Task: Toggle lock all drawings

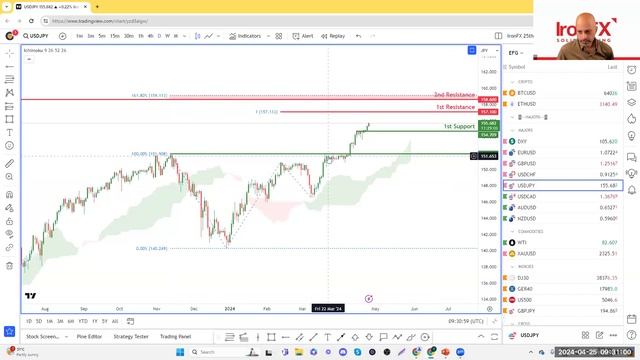Action: 9,221
